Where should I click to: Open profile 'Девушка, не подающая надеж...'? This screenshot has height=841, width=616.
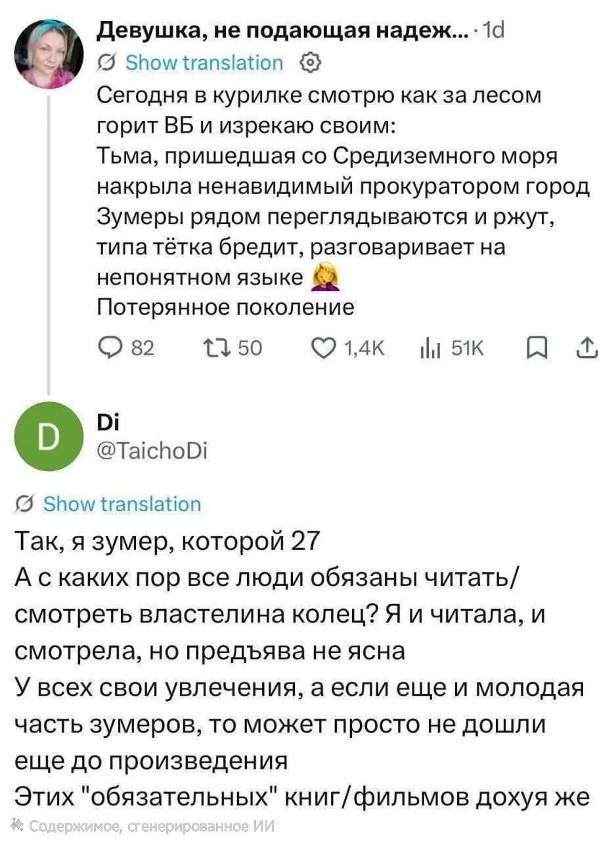[279, 30]
